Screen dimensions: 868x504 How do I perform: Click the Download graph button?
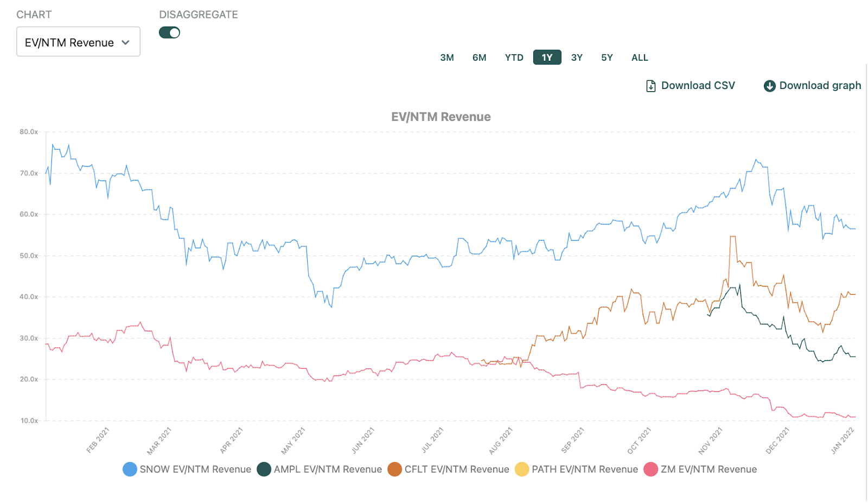(x=820, y=86)
